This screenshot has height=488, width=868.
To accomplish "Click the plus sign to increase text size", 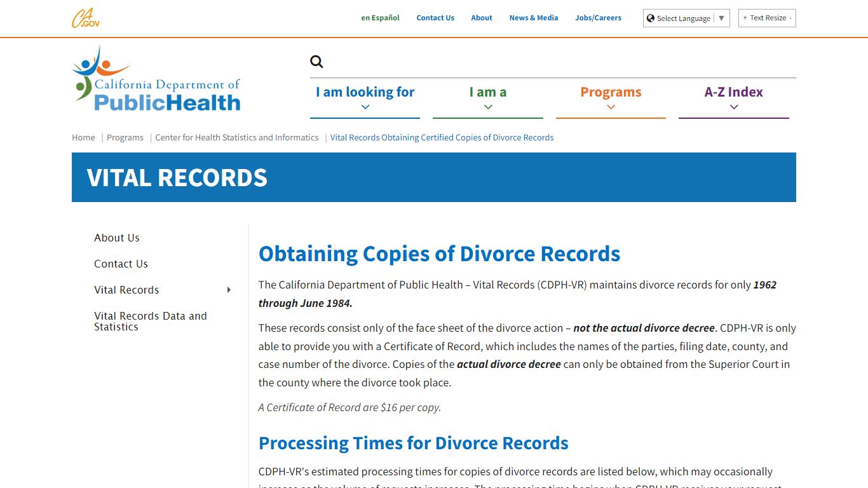I will [x=744, y=18].
